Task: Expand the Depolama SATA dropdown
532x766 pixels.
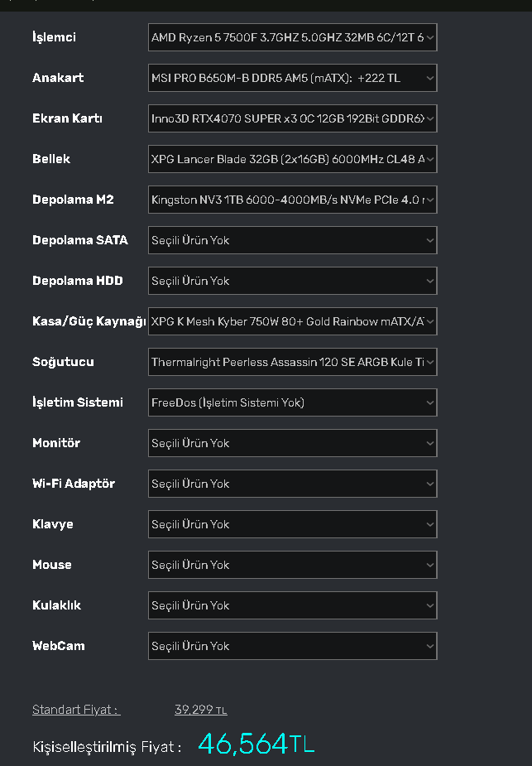Action: tap(292, 240)
